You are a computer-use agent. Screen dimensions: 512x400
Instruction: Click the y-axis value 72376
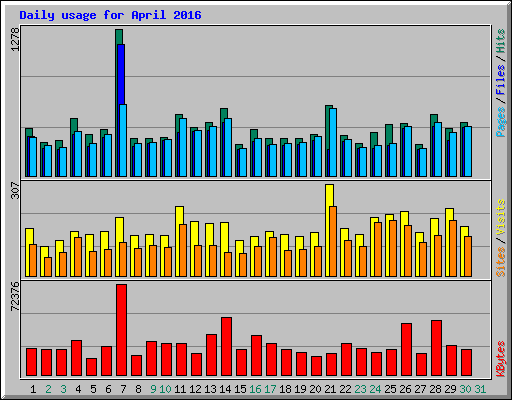pos(15,296)
